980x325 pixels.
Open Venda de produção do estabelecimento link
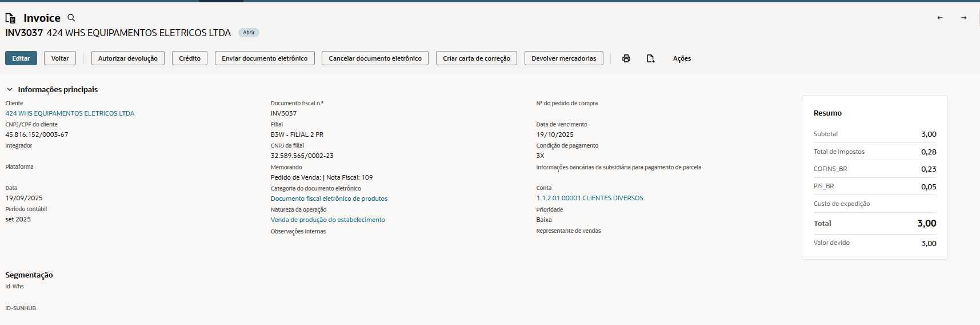click(x=328, y=220)
